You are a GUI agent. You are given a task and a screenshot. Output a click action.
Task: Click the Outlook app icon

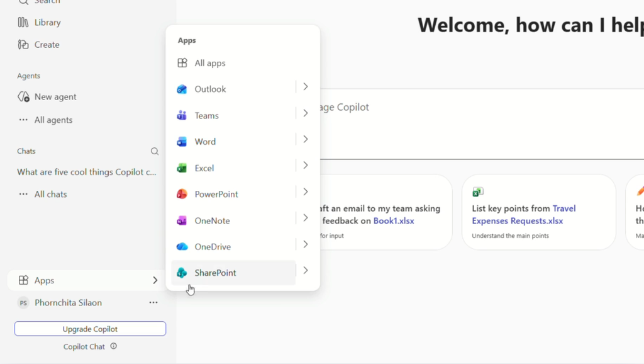[182, 89]
